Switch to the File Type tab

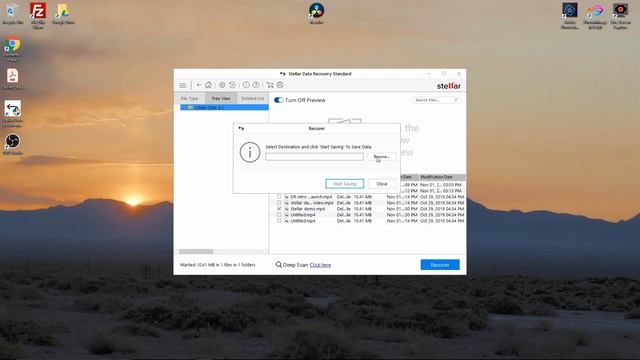click(x=189, y=98)
